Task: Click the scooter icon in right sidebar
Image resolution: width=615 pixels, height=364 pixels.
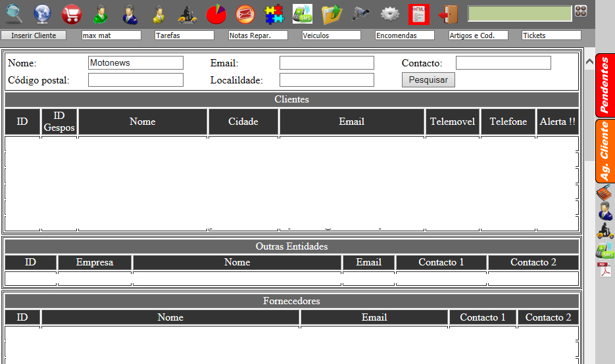Action: tap(605, 231)
